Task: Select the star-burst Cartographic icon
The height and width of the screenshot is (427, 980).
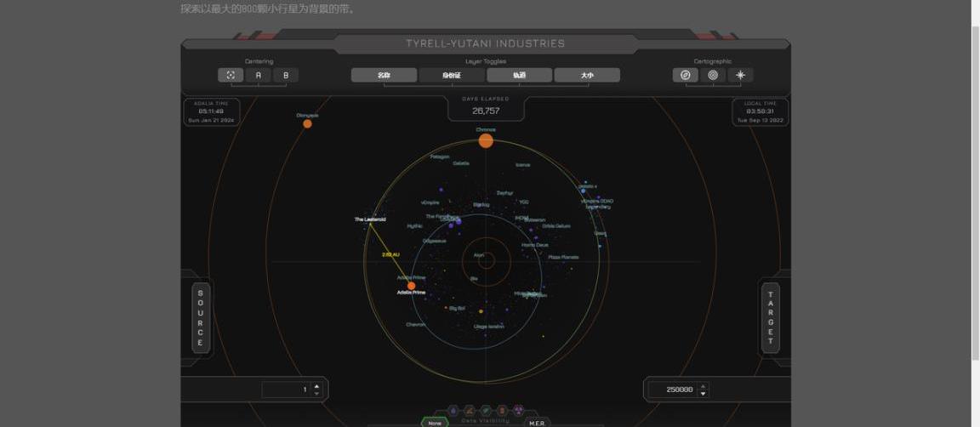Action: coord(741,75)
